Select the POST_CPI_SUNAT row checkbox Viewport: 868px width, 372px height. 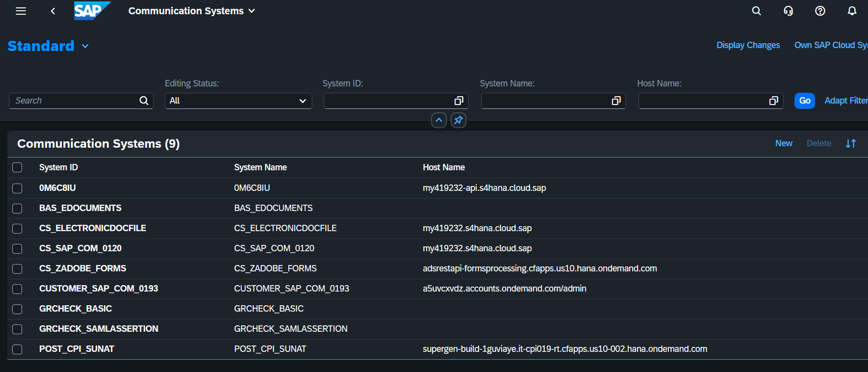[x=17, y=349]
